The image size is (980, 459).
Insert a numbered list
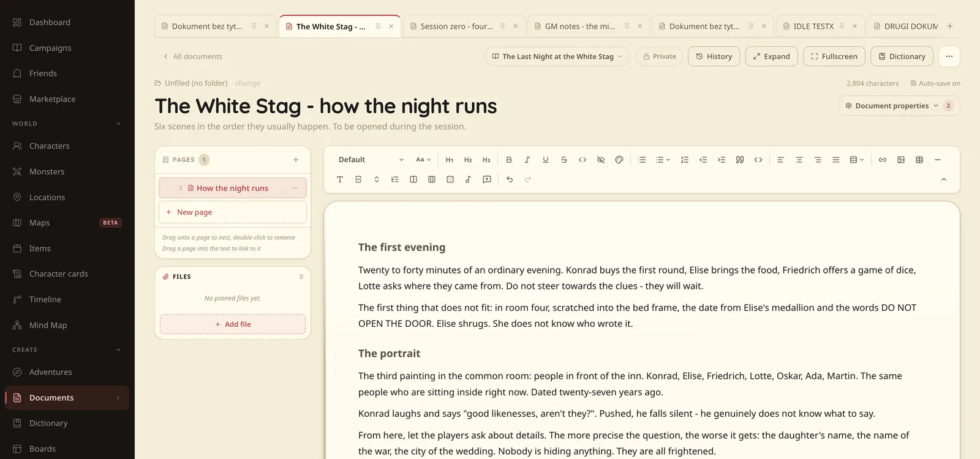coord(685,160)
